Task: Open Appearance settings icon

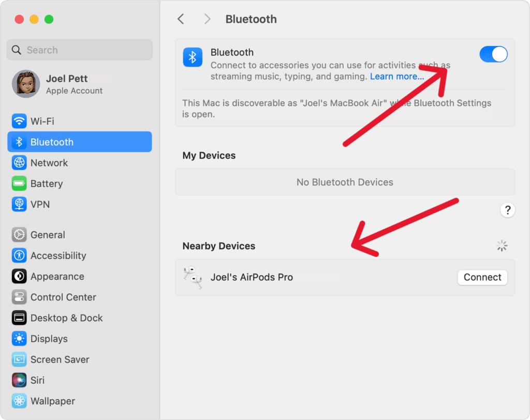Action: tap(19, 276)
